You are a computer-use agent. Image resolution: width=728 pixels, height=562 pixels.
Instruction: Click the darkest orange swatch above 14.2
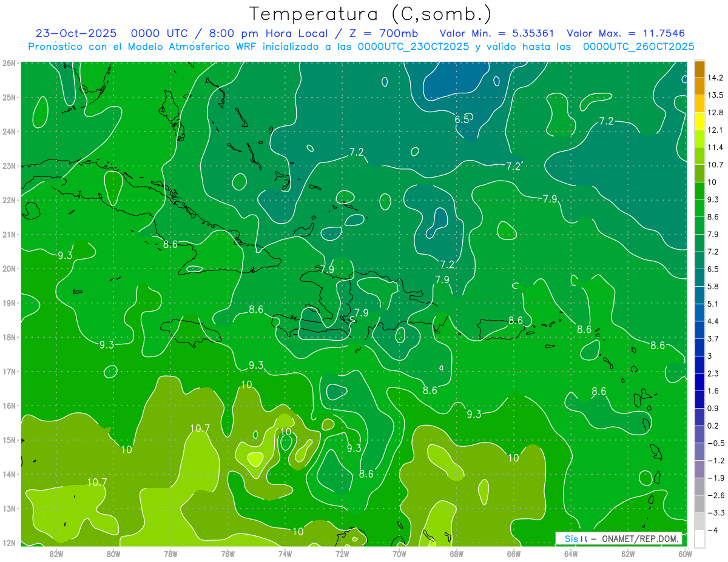699,69
